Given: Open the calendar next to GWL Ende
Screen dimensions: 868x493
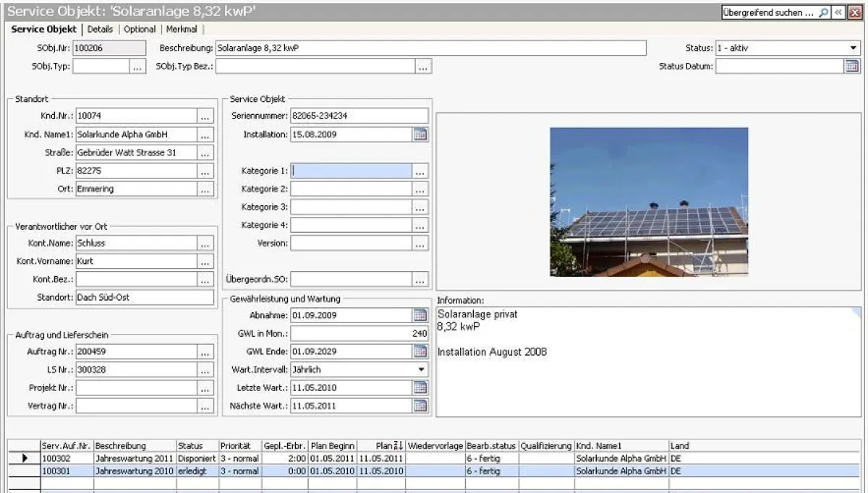Looking at the screenshot, I should point(421,351).
